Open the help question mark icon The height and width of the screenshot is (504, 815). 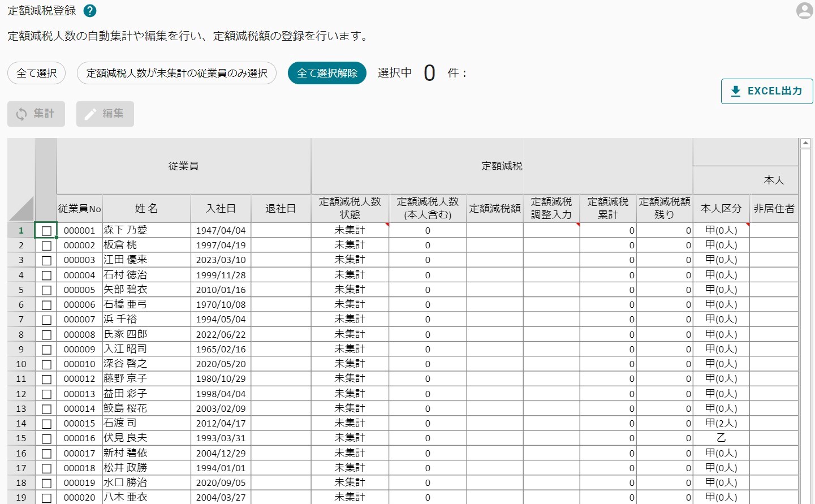pyautogui.click(x=89, y=11)
